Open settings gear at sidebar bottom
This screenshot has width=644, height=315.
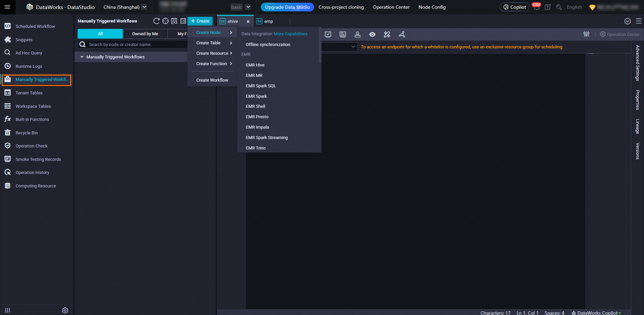point(65,310)
